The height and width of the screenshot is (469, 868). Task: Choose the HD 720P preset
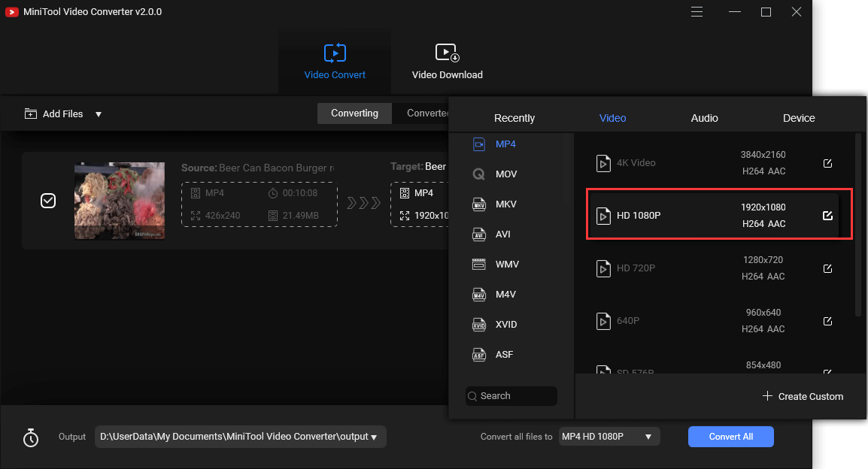[x=714, y=268]
